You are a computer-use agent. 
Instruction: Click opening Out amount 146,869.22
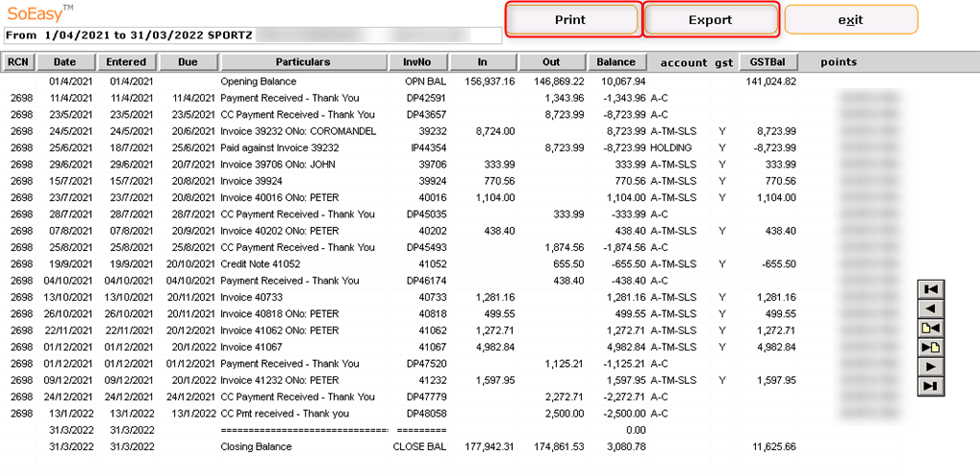click(559, 81)
